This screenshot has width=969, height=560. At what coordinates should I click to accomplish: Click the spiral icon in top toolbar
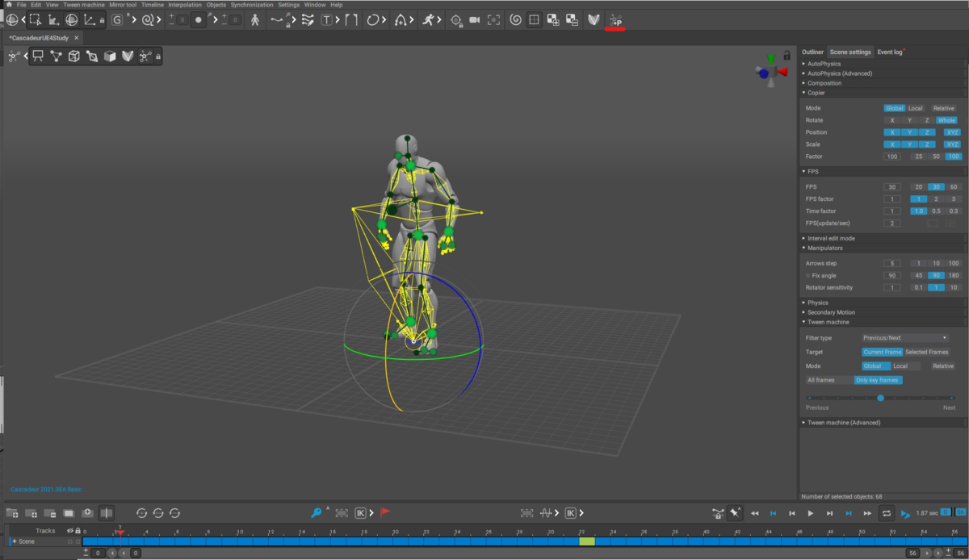(515, 19)
